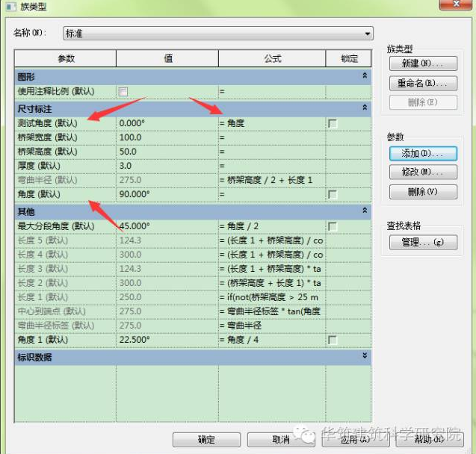This screenshot has height=454, width=476.
Task: Click the 45.000° value cell
Action: pyautogui.click(x=167, y=226)
